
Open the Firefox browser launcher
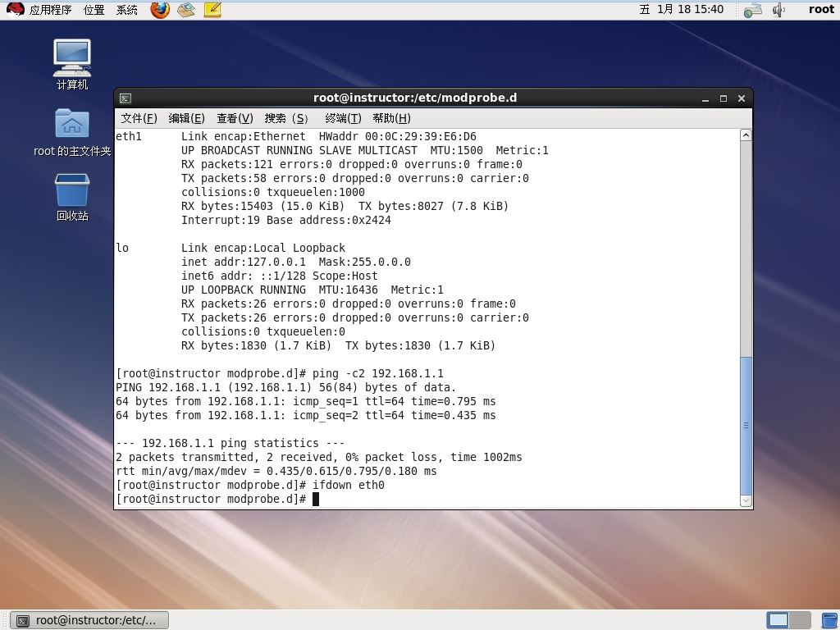click(x=160, y=9)
